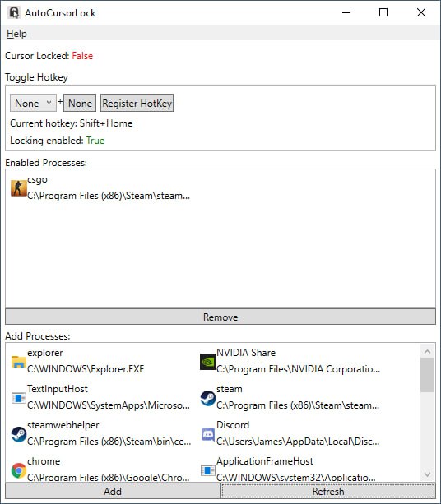Click the steamwebhelper icon

pyautogui.click(x=19, y=434)
